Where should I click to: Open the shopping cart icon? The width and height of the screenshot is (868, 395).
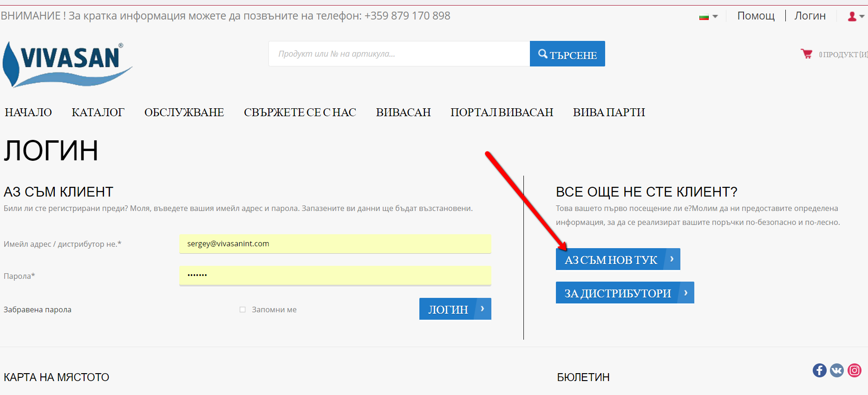pos(806,54)
